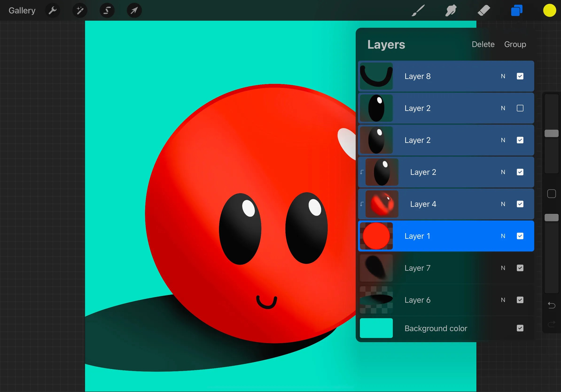
Task: Open the yellow active color swatch
Action: pyautogui.click(x=549, y=10)
